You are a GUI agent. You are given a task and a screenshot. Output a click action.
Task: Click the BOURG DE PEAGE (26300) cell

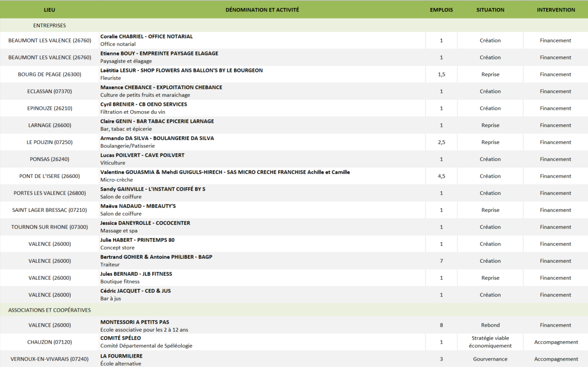click(49, 74)
